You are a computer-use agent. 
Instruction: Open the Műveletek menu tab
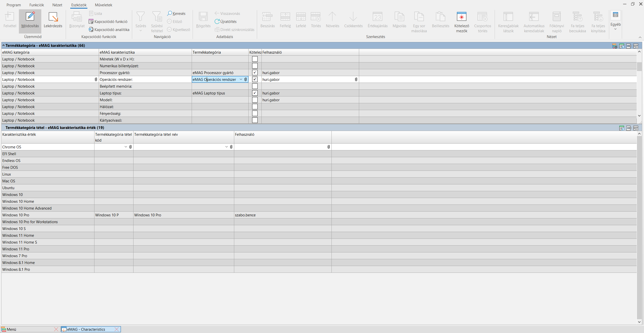click(x=104, y=5)
